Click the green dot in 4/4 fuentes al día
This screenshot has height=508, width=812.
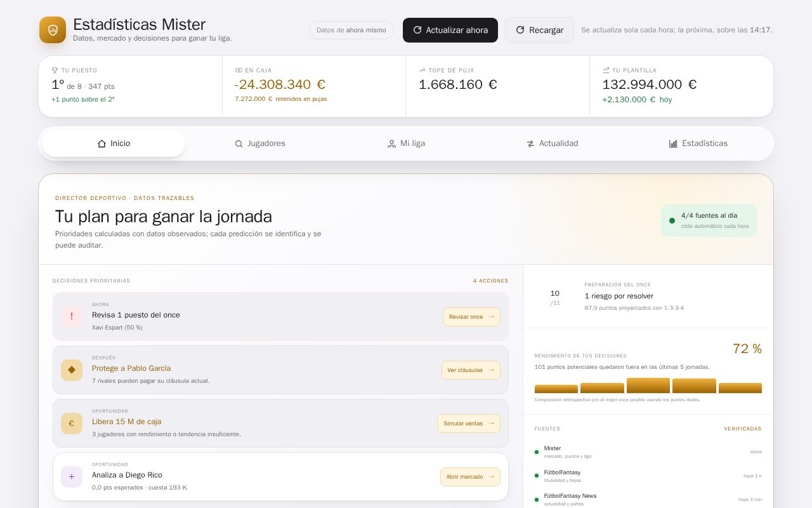[672, 220]
